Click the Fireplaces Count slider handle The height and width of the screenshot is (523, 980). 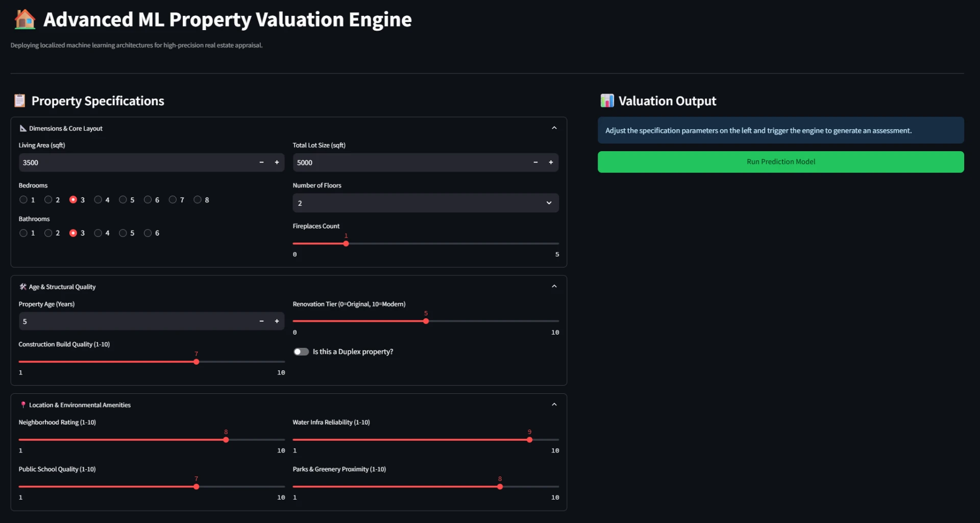[346, 244]
